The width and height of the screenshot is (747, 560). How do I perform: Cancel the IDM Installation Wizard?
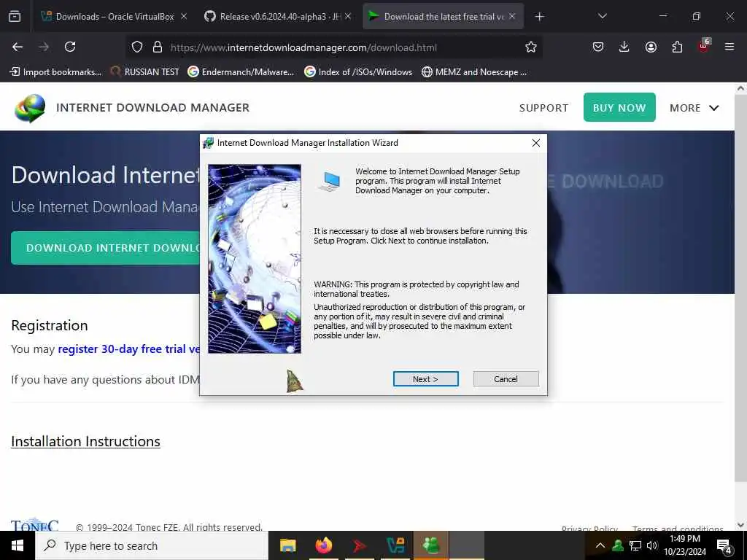[x=506, y=379]
